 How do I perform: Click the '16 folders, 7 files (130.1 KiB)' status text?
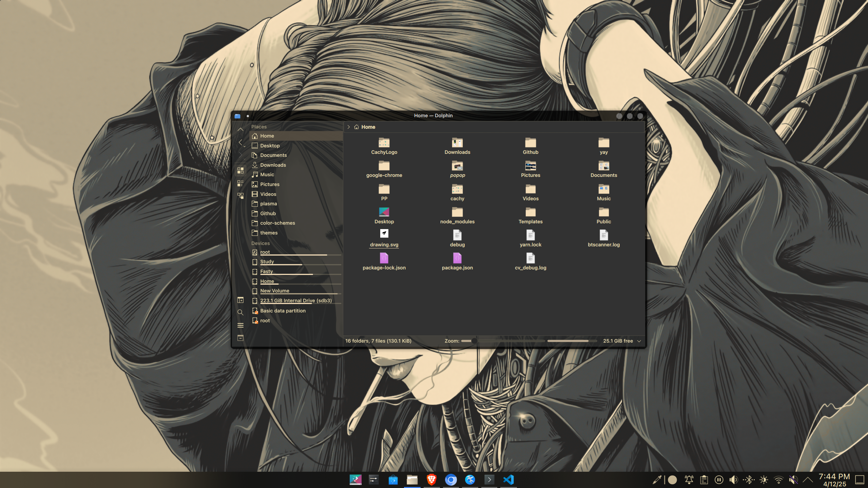pos(378,341)
